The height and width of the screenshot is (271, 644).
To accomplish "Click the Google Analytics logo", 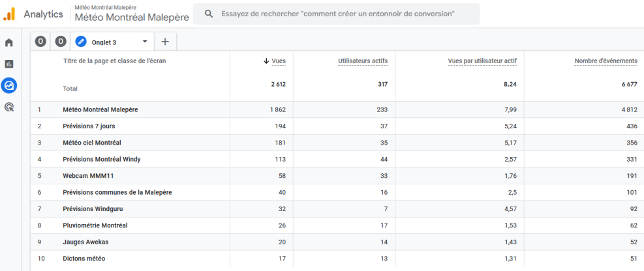I will click(x=9, y=14).
